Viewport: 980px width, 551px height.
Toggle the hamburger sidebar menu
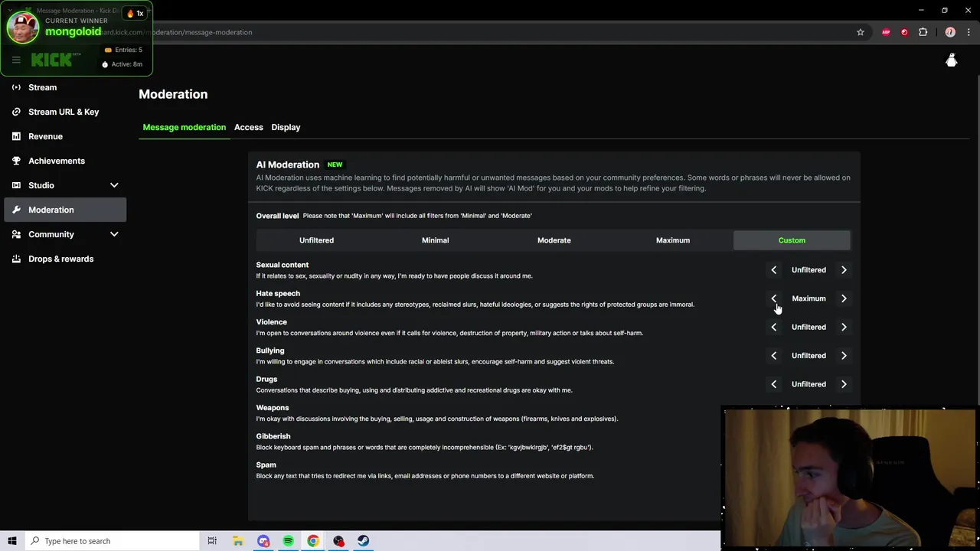[x=16, y=60]
